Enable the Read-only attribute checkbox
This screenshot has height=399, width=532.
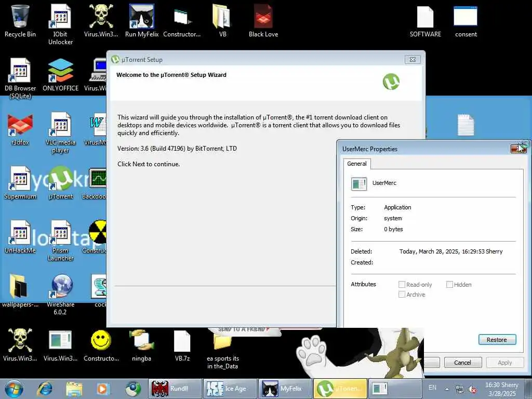point(402,284)
